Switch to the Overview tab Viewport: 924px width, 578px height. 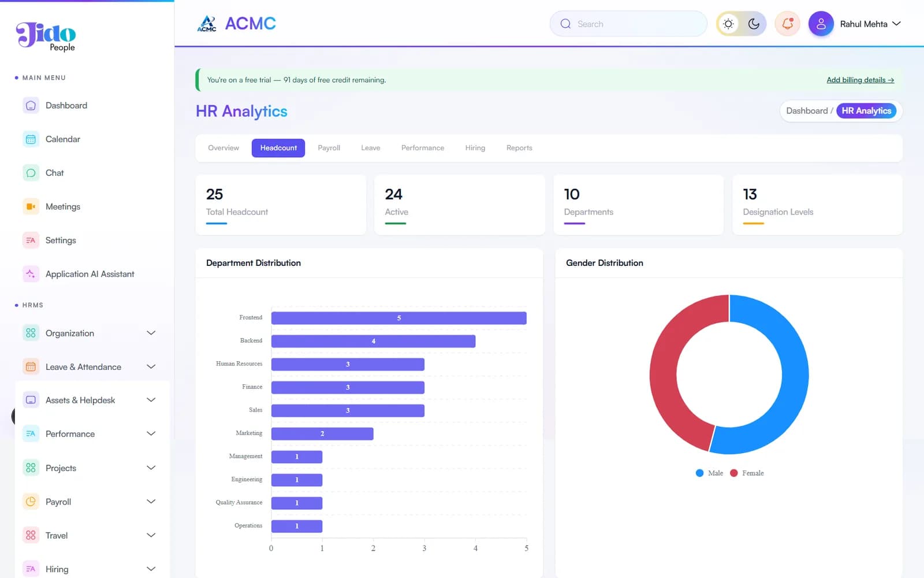point(223,148)
